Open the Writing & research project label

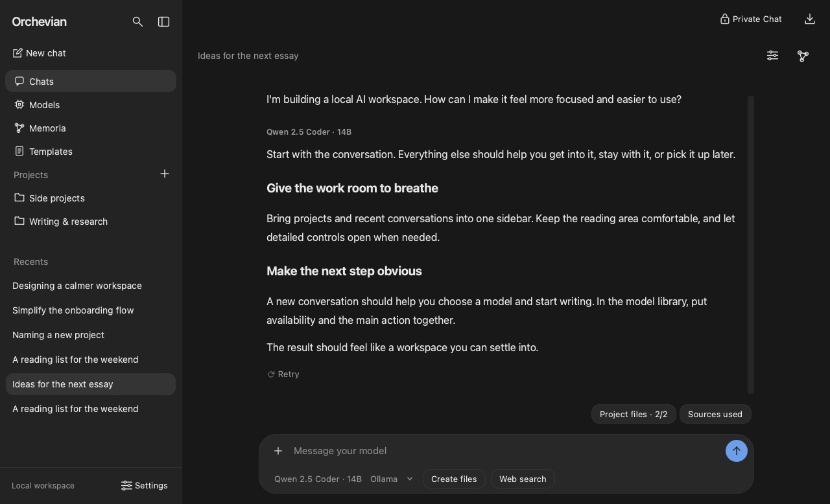tap(68, 221)
